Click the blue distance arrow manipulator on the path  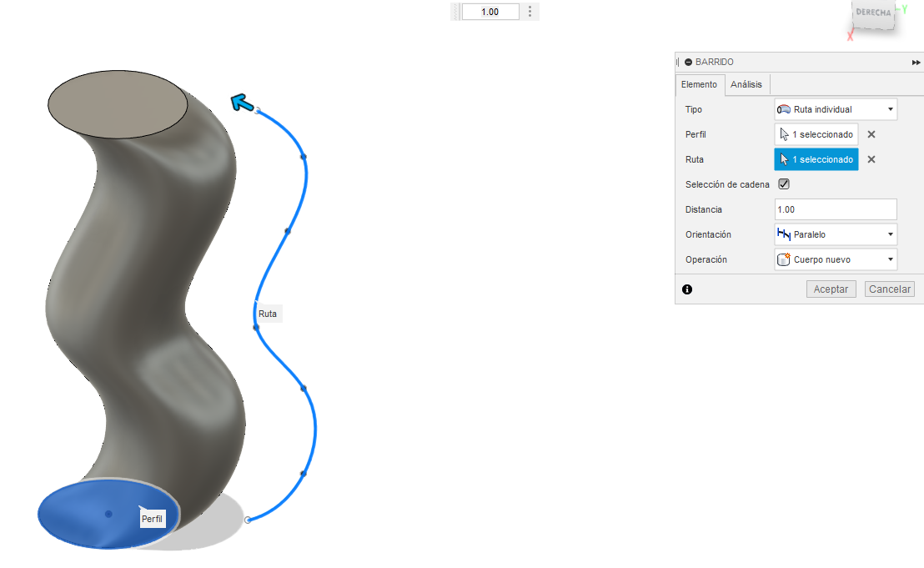[242, 103]
